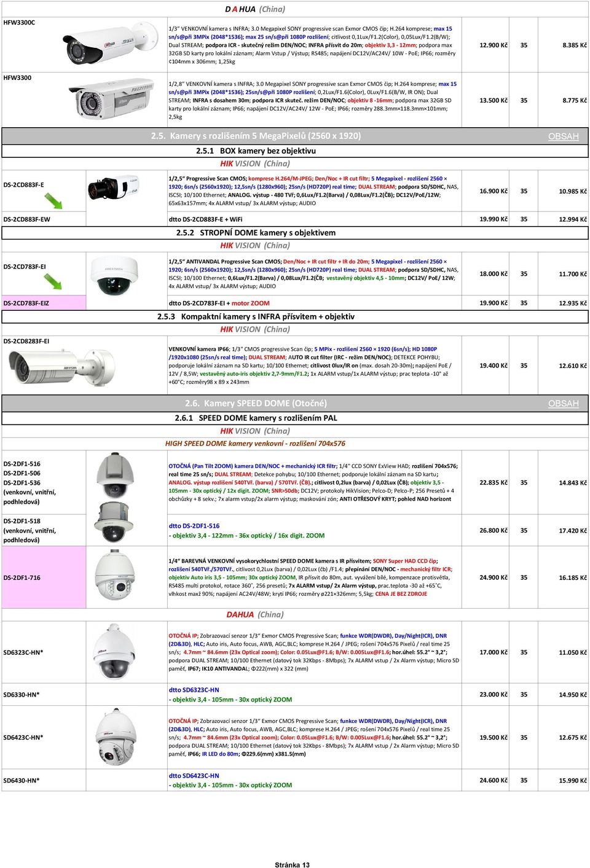Image resolution: width=590 pixels, height=868 pixels.
Task: Click the text dtto SD6423C-HN
Action: (x=194, y=776)
